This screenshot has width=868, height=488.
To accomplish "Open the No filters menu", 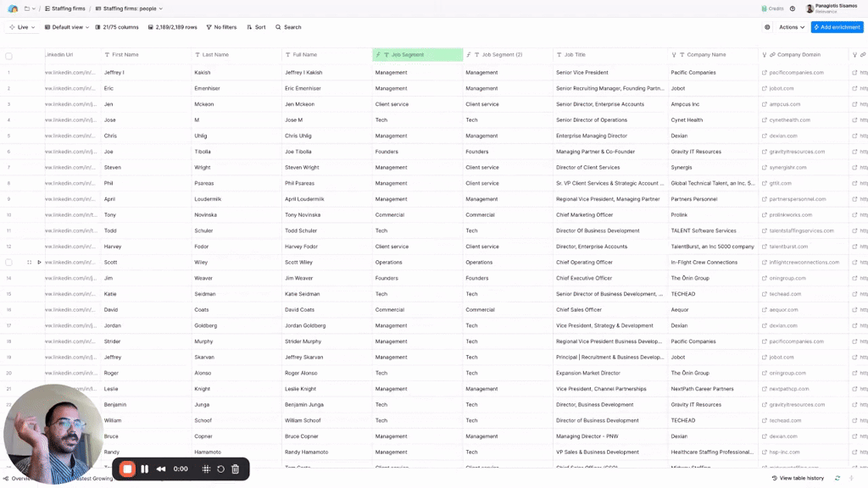I will 221,27.
